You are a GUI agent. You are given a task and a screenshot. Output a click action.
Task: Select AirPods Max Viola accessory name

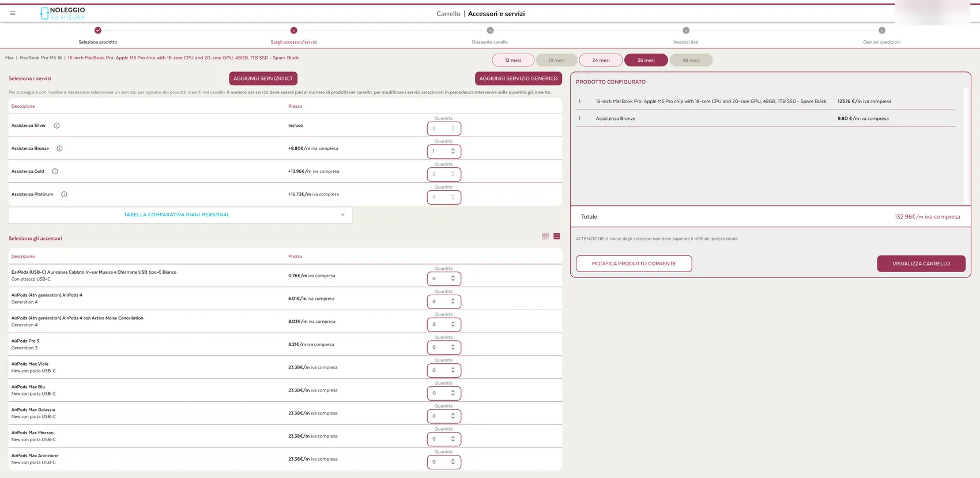(x=30, y=364)
